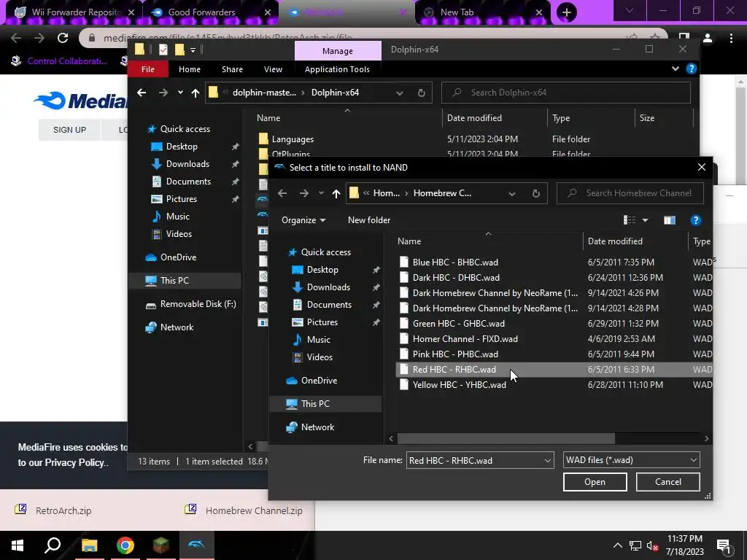Viewport: 747px width, 560px height.
Task: Click the dialog's Search Homebrew Channel field
Action: [630, 193]
